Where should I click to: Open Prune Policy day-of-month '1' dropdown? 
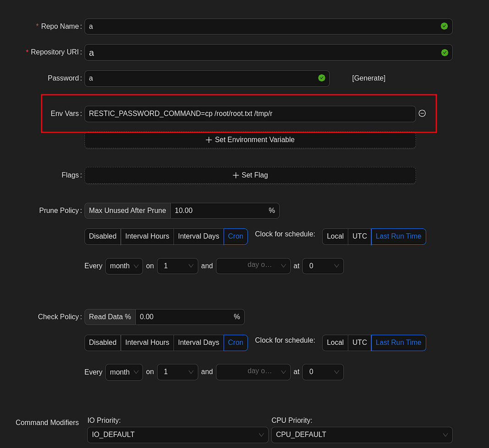[x=177, y=266]
